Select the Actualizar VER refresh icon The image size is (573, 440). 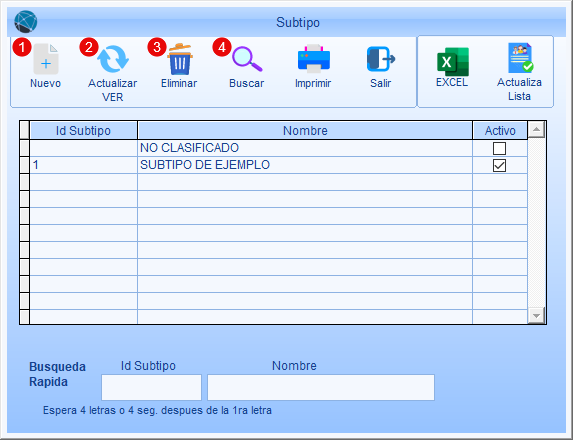(113, 59)
